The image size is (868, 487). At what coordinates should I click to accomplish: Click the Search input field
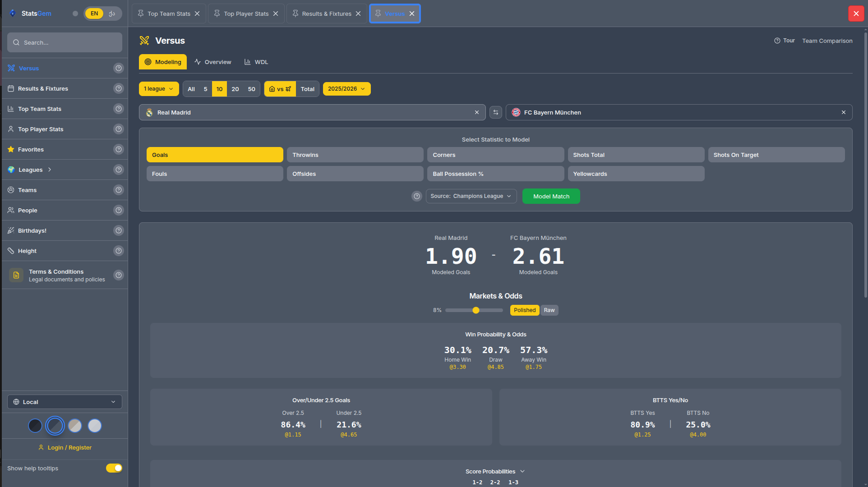65,42
